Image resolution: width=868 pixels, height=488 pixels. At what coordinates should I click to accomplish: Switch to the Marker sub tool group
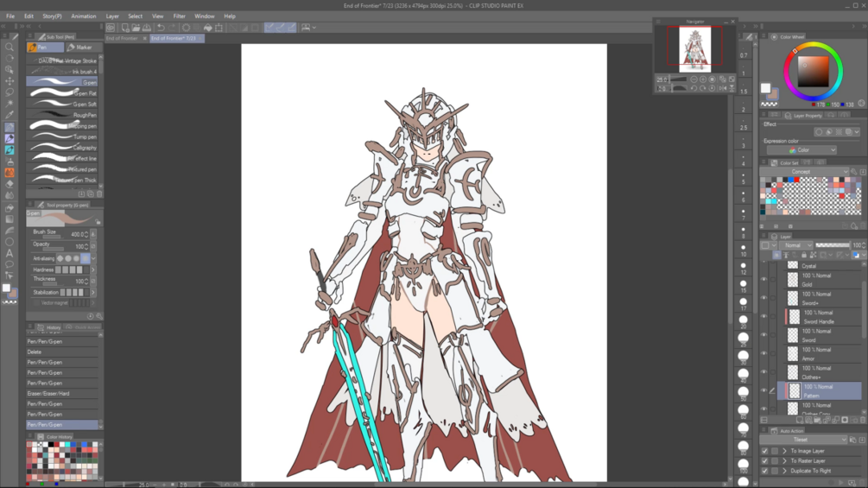coord(83,48)
